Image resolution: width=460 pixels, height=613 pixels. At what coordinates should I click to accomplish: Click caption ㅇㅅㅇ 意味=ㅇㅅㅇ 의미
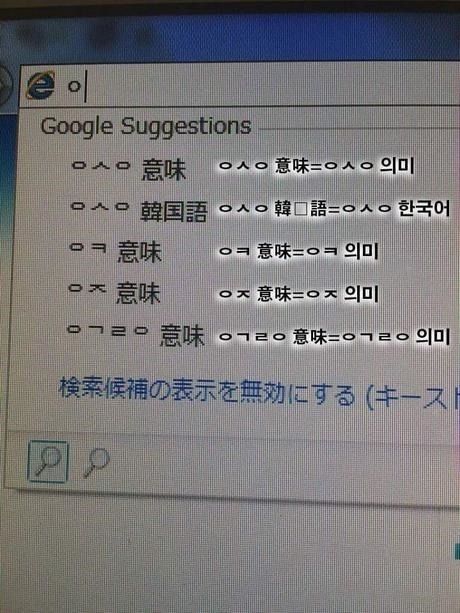[316, 166]
